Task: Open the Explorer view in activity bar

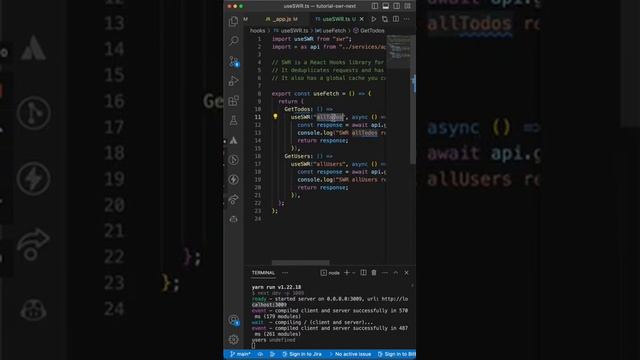Action: coord(233,21)
